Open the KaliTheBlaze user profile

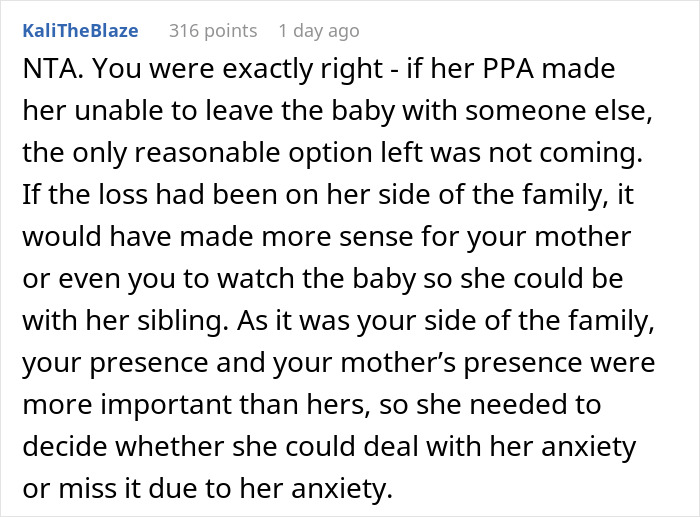80,31
